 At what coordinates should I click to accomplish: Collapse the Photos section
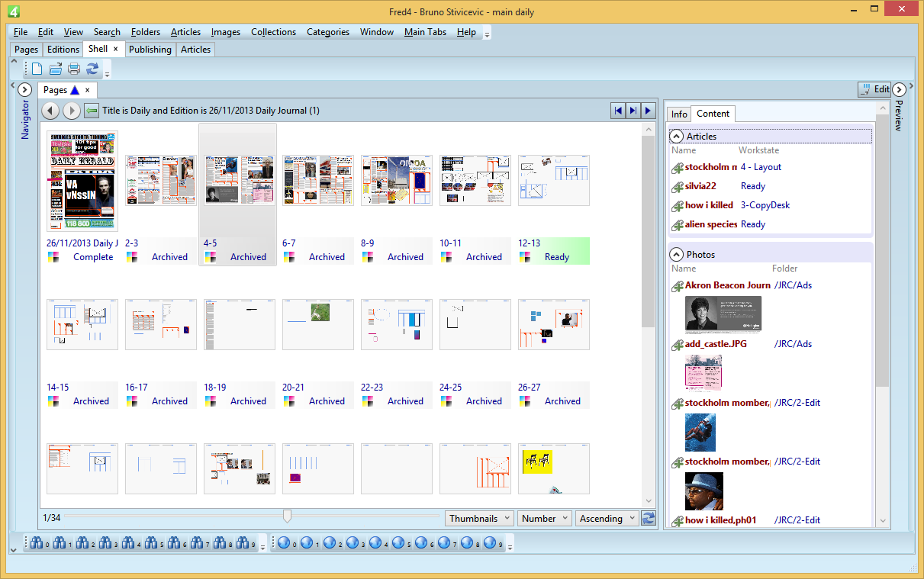(x=677, y=255)
